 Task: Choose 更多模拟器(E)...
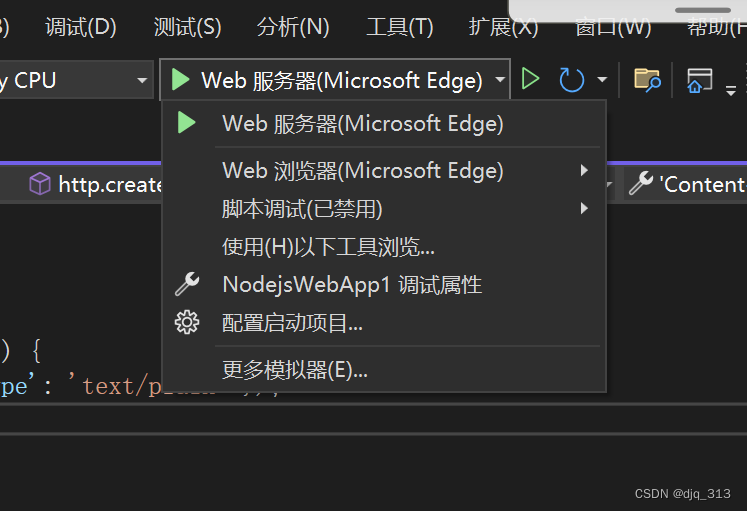tap(384, 370)
